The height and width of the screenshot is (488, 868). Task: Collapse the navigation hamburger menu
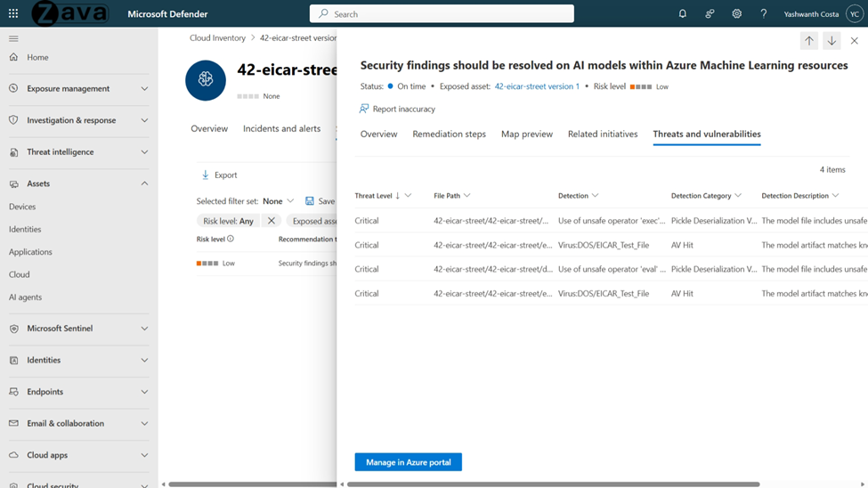pyautogui.click(x=14, y=39)
